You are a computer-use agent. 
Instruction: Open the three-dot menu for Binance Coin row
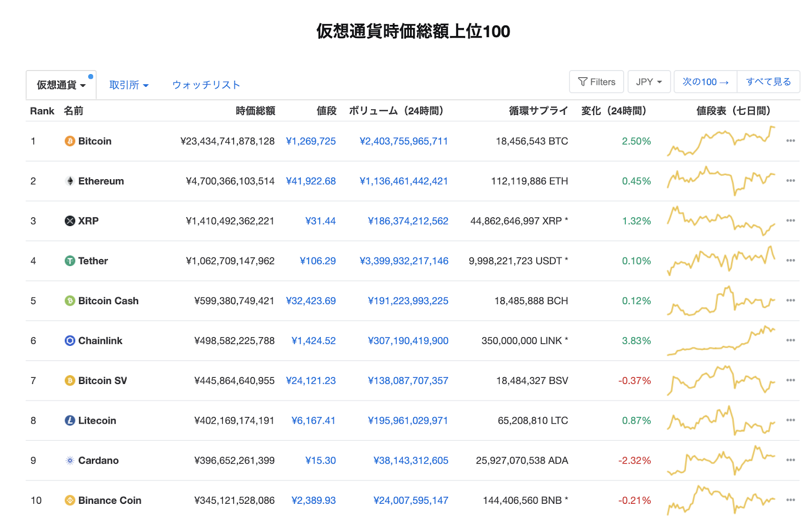point(790,500)
